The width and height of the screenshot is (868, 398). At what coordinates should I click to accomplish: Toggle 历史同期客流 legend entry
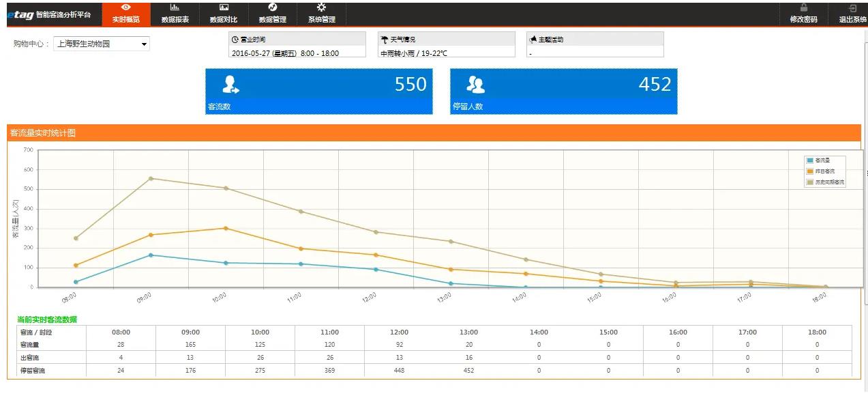point(824,182)
